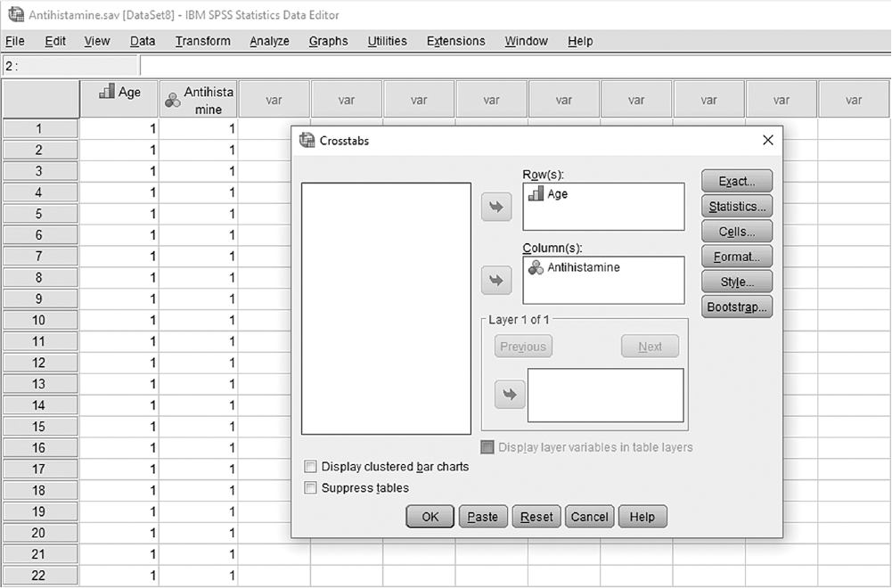Screen dimensions: 892x588
Task: Select row 10 header in data grid
Action: tap(39, 320)
